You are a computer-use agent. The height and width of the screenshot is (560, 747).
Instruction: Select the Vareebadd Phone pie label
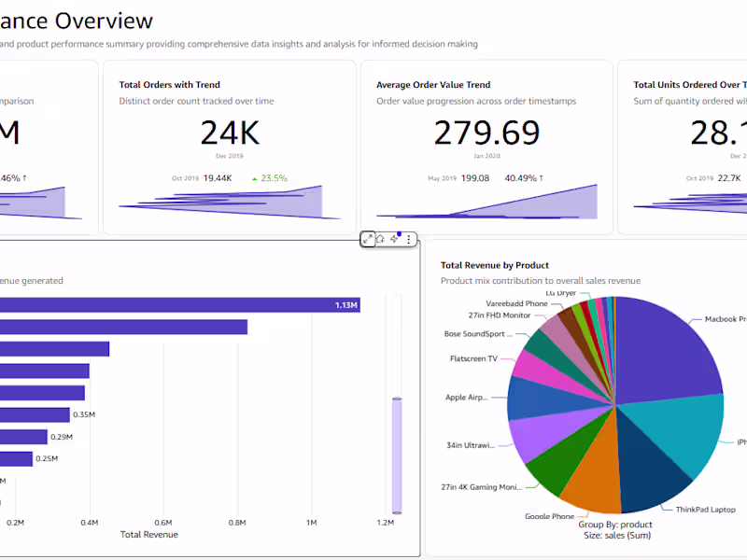[516, 303]
